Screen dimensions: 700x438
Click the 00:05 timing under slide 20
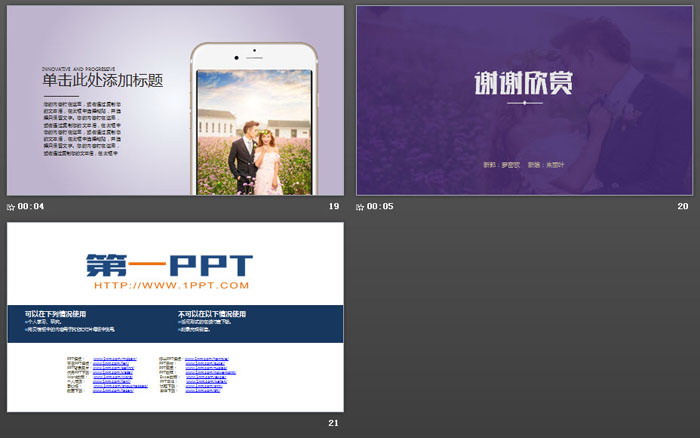click(380, 206)
